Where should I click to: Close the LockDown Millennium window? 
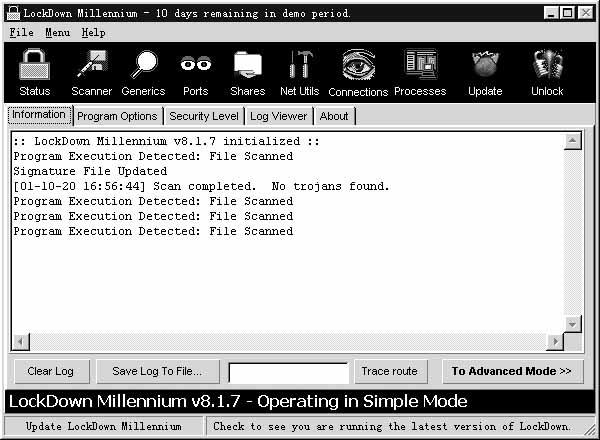(586, 13)
